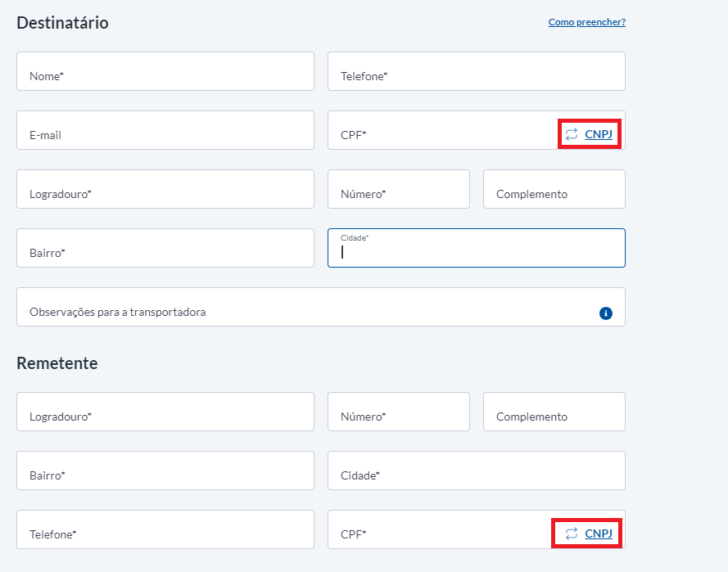Click the Destinatário Bairro field
The width and height of the screenshot is (728, 572).
click(x=165, y=248)
